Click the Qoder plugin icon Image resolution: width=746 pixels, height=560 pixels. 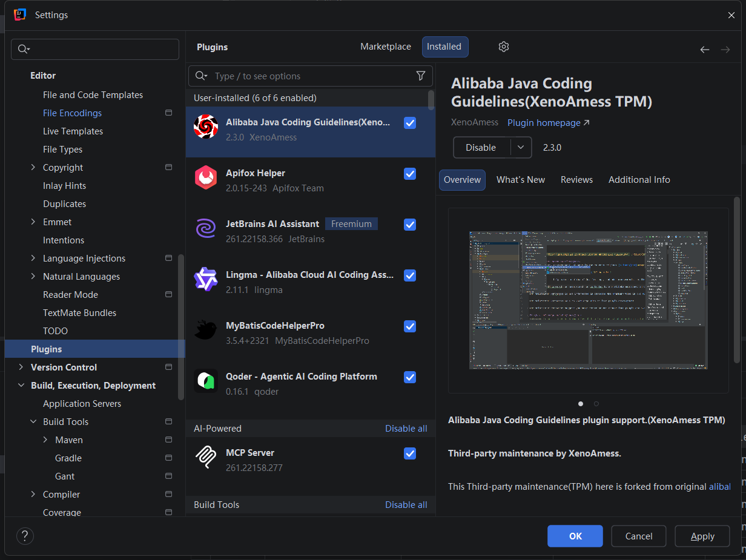(x=206, y=381)
